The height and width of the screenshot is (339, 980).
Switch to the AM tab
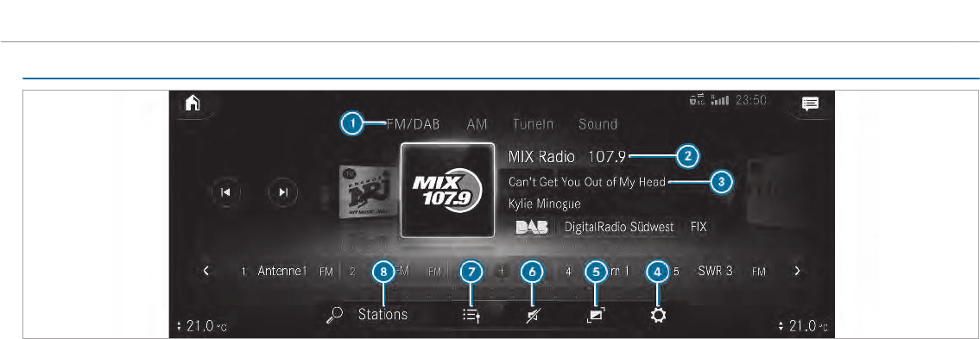477,124
